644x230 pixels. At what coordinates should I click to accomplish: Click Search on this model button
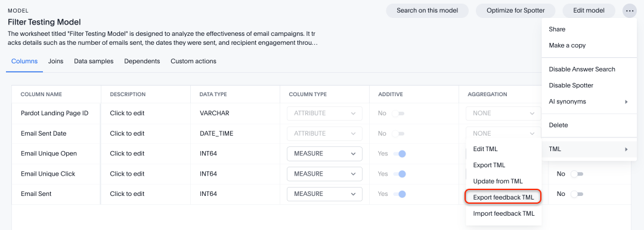click(x=427, y=11)
